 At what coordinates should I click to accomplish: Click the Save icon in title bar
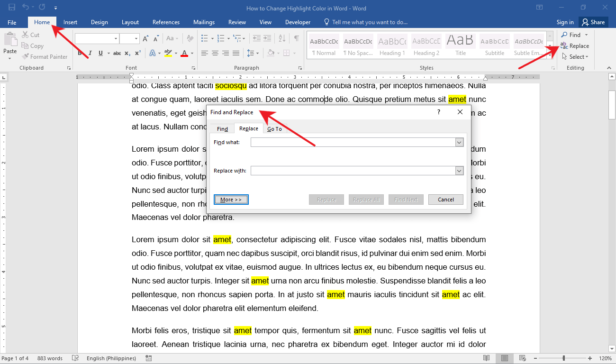click(12, 8)
